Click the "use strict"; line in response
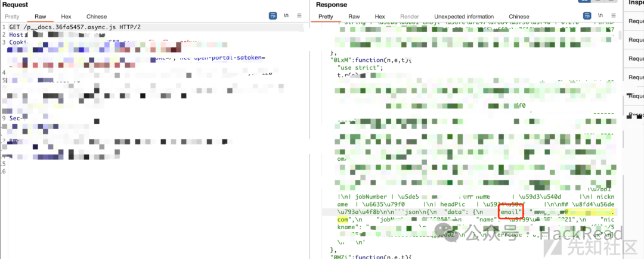 (x=360, y=67)
